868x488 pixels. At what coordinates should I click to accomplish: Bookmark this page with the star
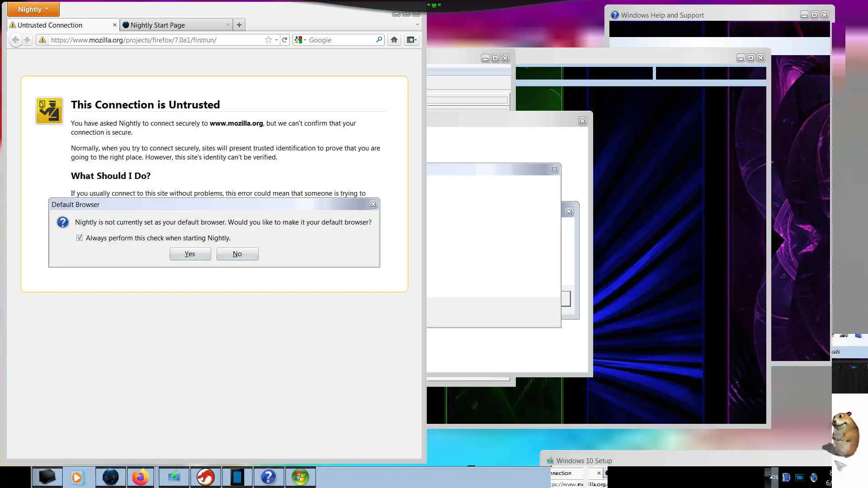click(268, 40)
